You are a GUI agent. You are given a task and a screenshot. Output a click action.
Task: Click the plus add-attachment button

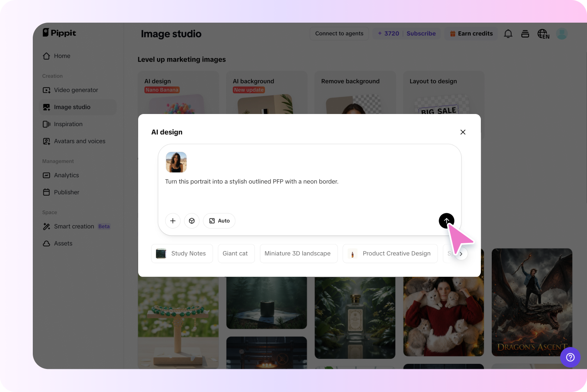[x=173, y=221]
